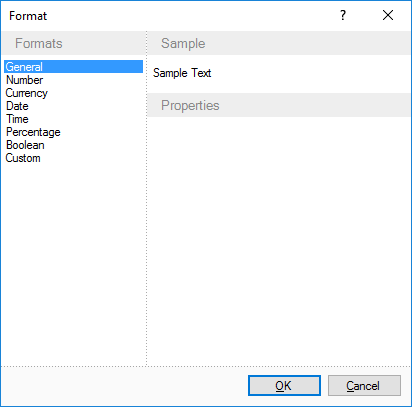The width and height of the screenshot is (412, 407).
Task: Click the empty Properties panel area
Action: [x=279, y=240]
